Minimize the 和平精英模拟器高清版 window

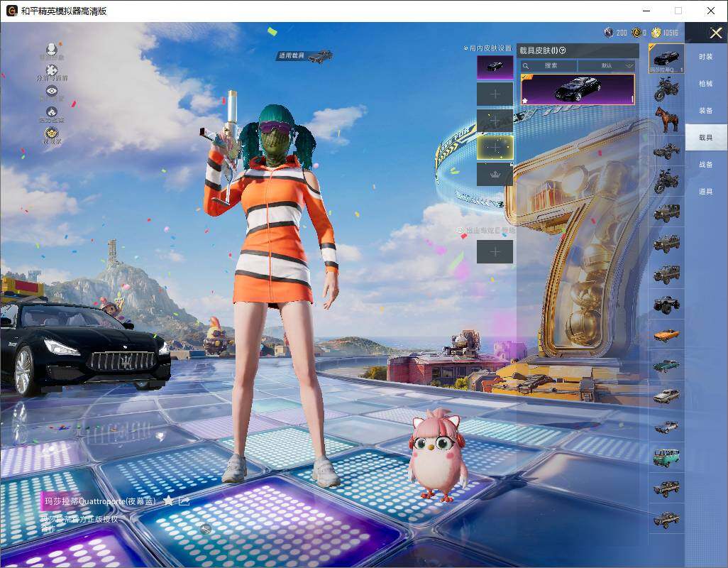646,11
